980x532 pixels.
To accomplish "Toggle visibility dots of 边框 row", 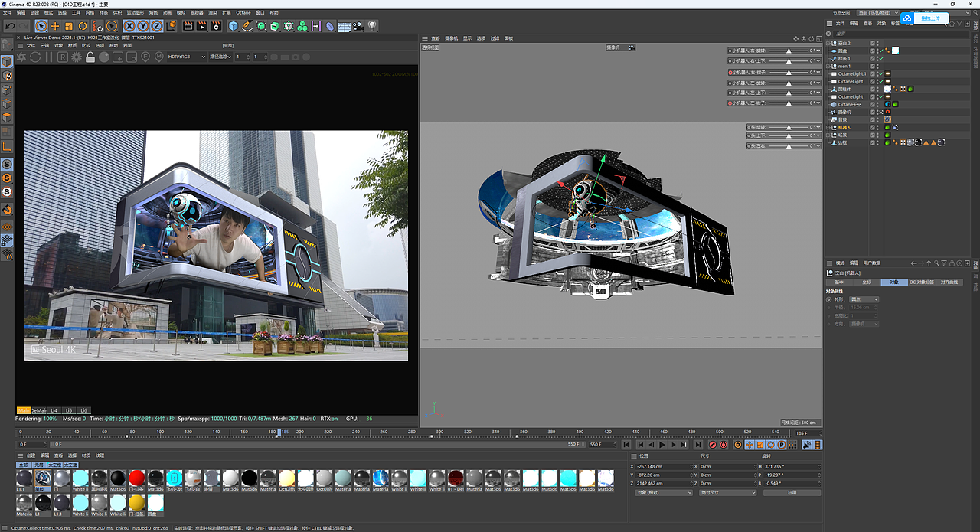I will click(x=878, y=142).
